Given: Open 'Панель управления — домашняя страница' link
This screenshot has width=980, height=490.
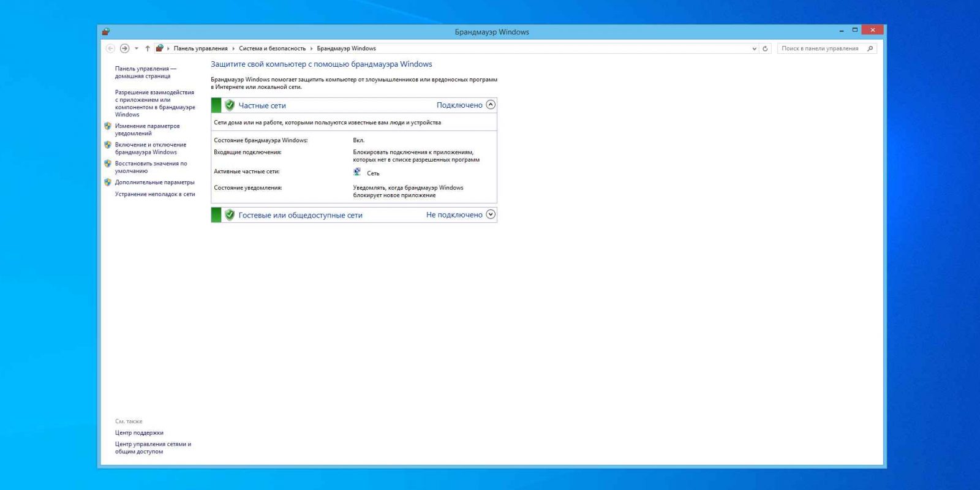Looking at the screenshot, I should point(145,72).
